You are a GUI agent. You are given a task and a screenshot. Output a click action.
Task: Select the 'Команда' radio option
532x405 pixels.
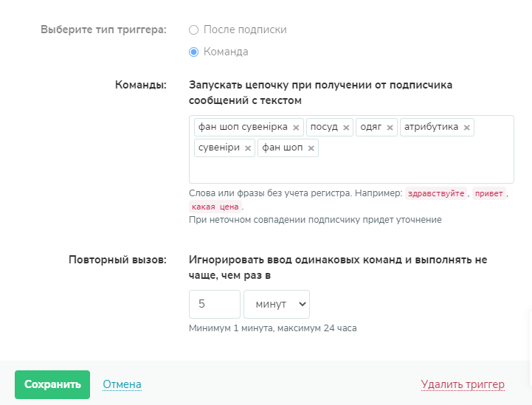tap(194, 52)
